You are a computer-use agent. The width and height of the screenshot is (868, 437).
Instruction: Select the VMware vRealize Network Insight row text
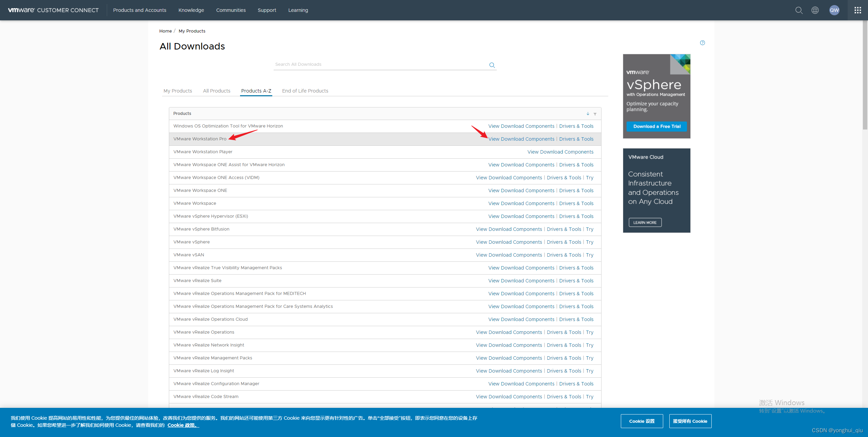[x=209, y=345]
